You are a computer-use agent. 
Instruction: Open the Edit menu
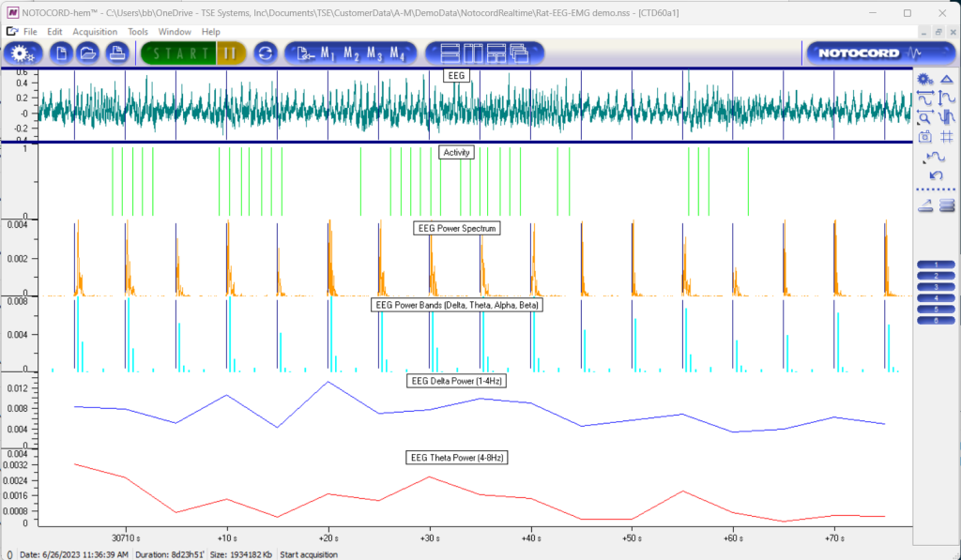54,32
